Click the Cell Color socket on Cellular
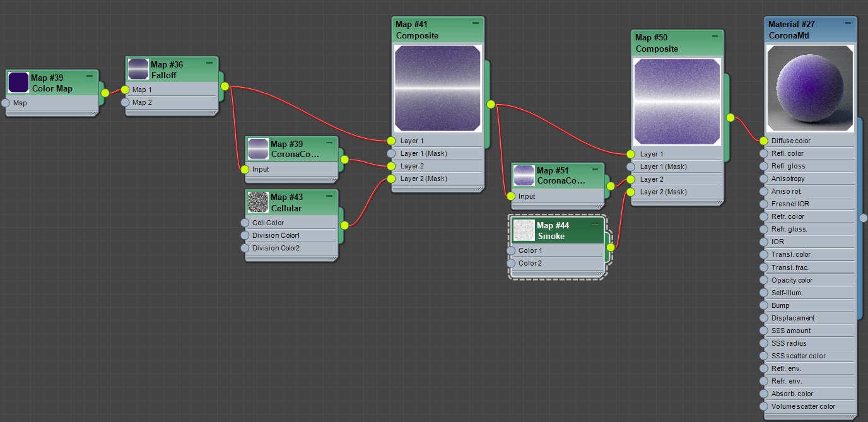The width and height of the screenshot is (868, 422). point(245,223)
